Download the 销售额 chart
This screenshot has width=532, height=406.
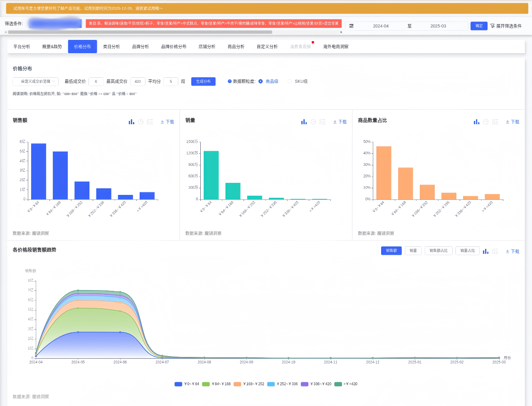tap(167, 122)
